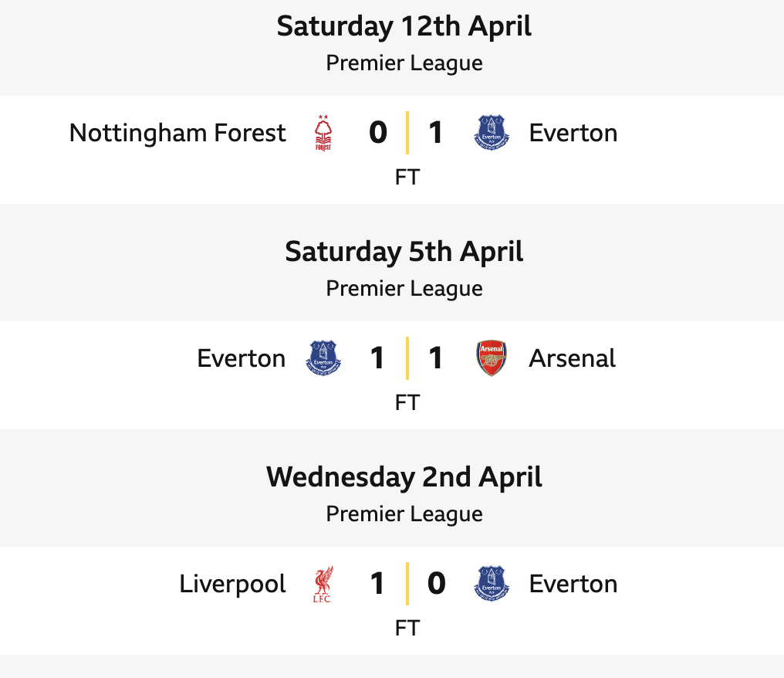The width and height of the screenshot is (784, 678).
Task: Open the Nottingham Forest team name
Action: click(177, 133)
